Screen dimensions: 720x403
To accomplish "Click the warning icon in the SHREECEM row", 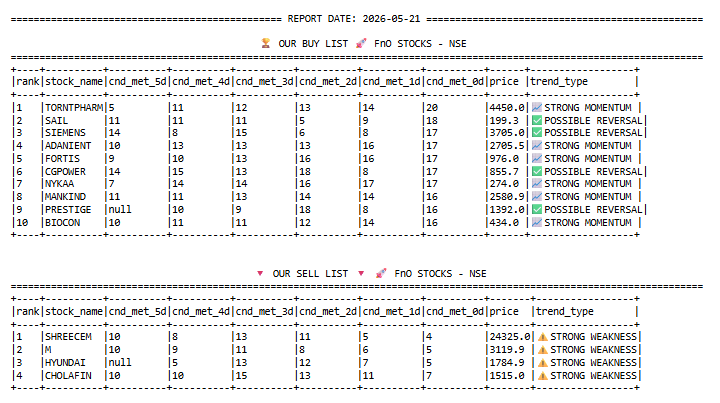I will click(543, 336).
